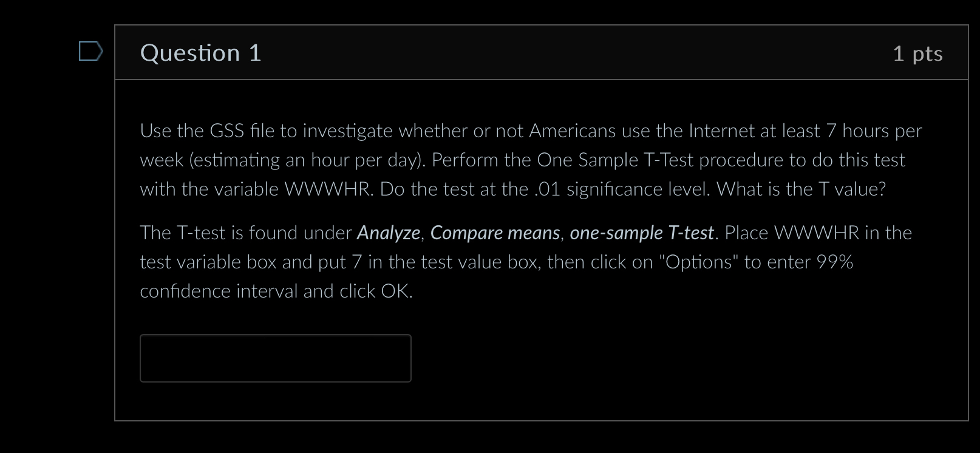Focus the empty T value answer field
Screen dimensions: 980x453
(x=275, y=358)
